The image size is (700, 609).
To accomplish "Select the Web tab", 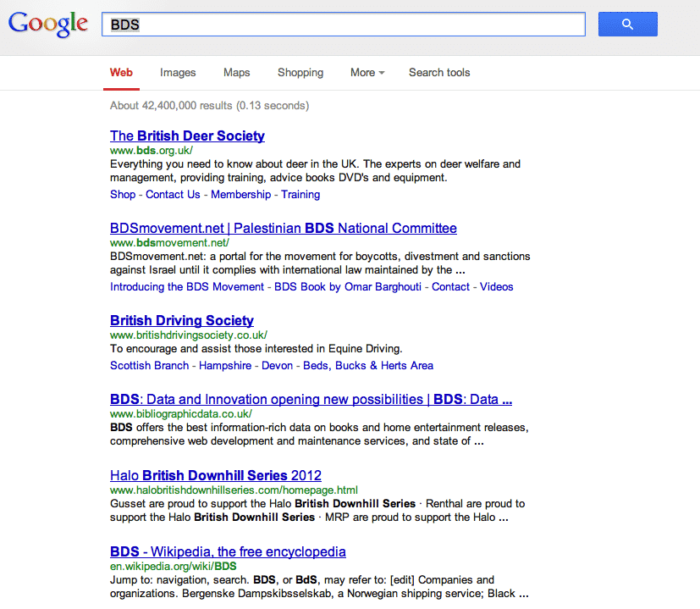I will click(x=121, y=72).
